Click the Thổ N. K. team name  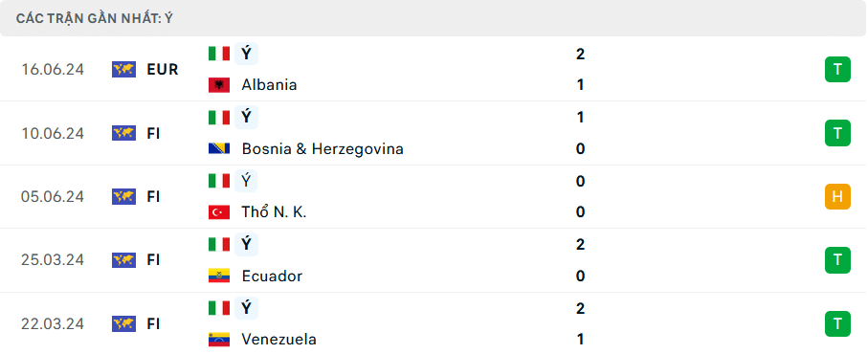[x=274, y=211]
